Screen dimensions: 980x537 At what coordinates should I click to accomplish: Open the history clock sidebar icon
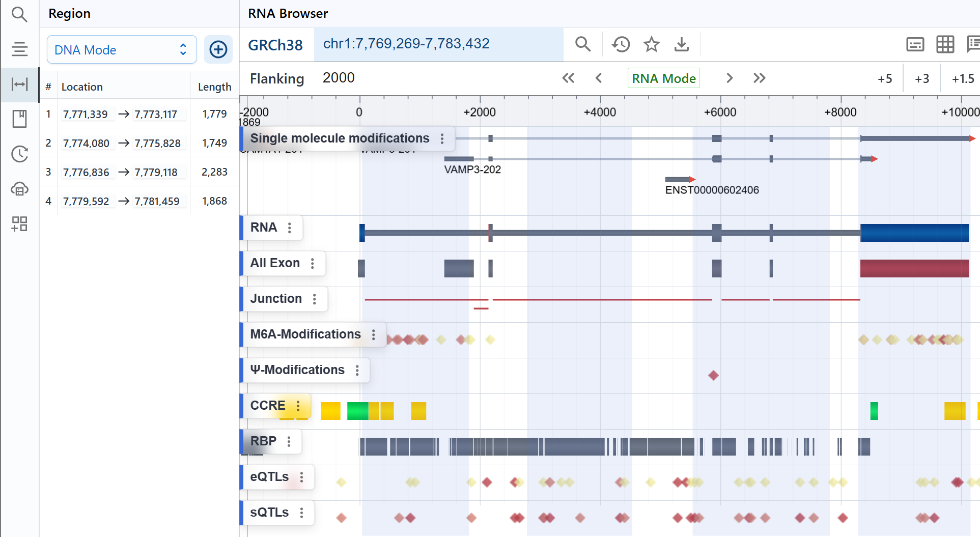point(19,154)
